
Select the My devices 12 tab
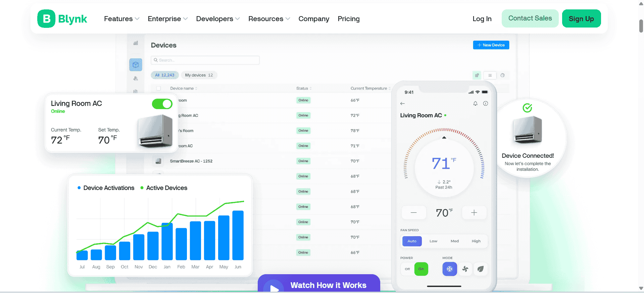199,75
